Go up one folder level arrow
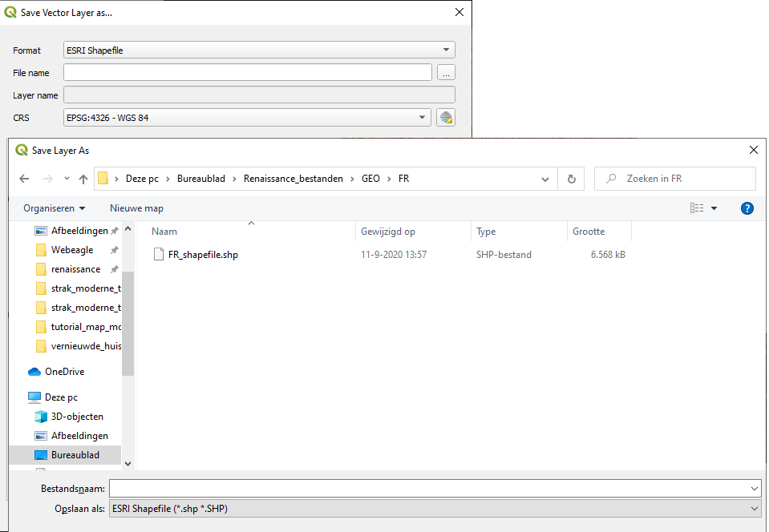The image size is (769, 532). [83, 179]
